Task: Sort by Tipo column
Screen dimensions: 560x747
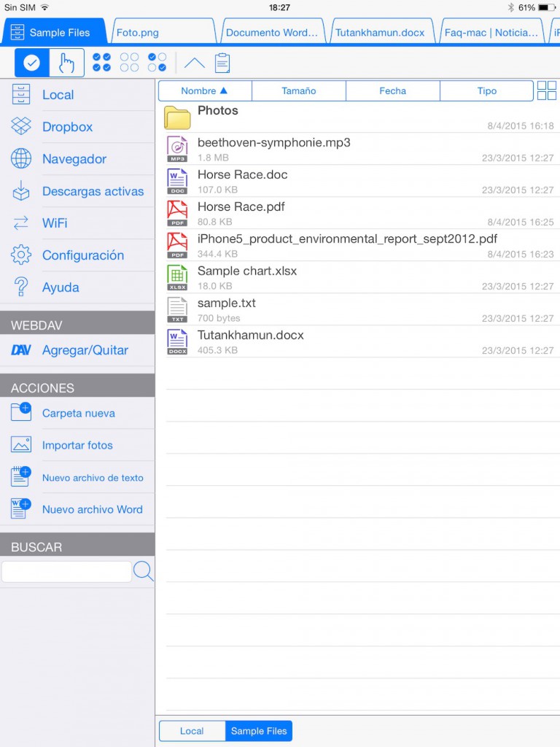Action: pos(486,90)
